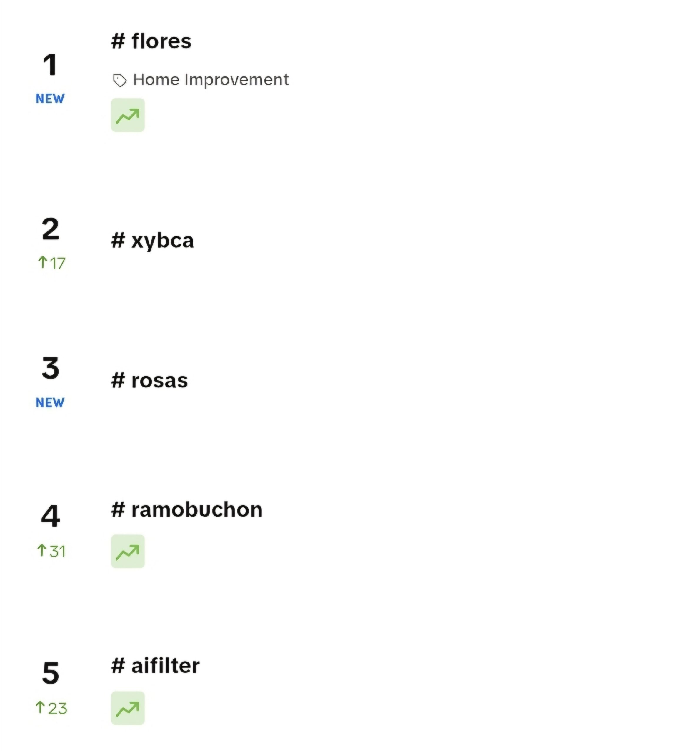Click the trending-up icon under aifilter
Screen dimensions: 700x753
tap(128, 708)
